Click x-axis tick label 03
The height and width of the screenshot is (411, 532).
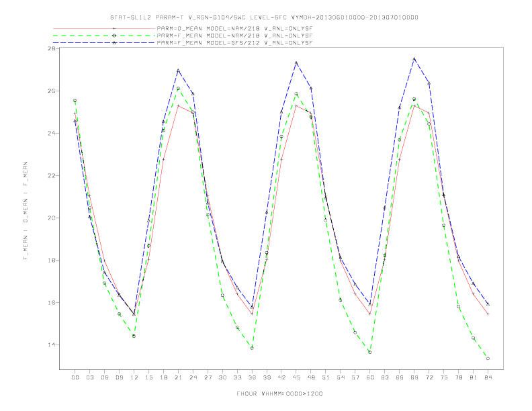[x=89, y=377]
